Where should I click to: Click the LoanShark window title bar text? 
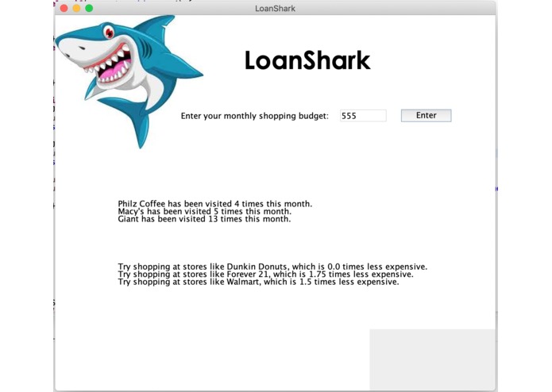275,9
